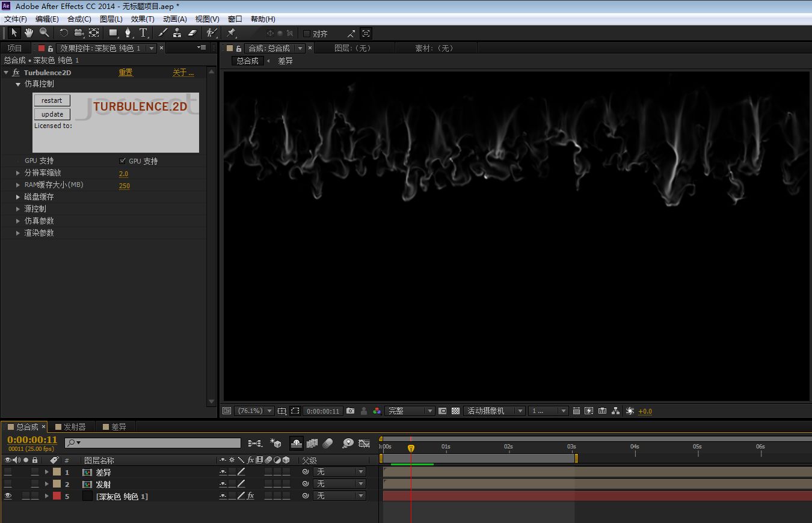Screen dimensions: 812x523
Task: Open the 完整 resolution dropdown
Action: 410,411
